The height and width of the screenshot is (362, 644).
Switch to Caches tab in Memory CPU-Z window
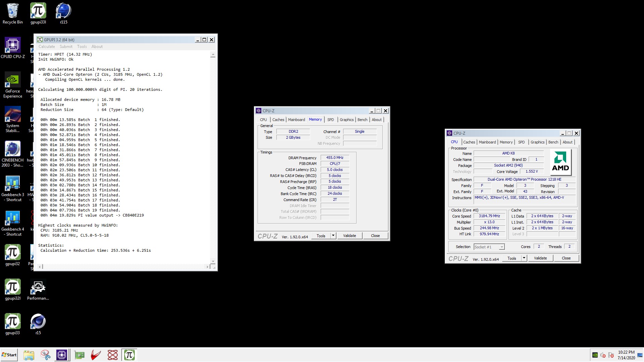click(x=278, y=120)
